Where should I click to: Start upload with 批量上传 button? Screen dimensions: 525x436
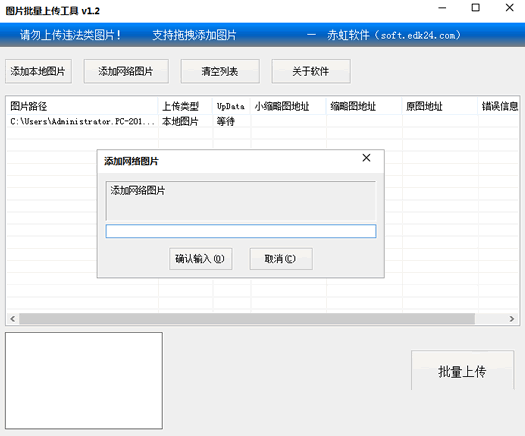(x=462, y=371)
